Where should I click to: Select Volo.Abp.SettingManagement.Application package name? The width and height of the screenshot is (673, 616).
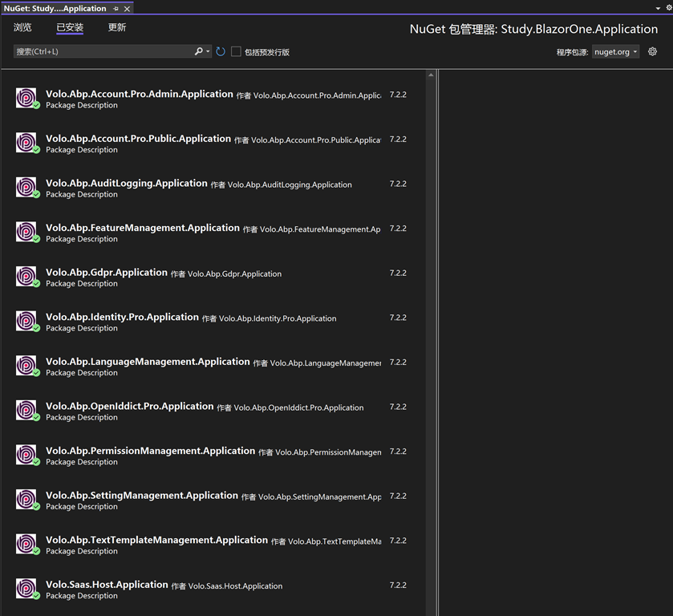coord(142,496)
